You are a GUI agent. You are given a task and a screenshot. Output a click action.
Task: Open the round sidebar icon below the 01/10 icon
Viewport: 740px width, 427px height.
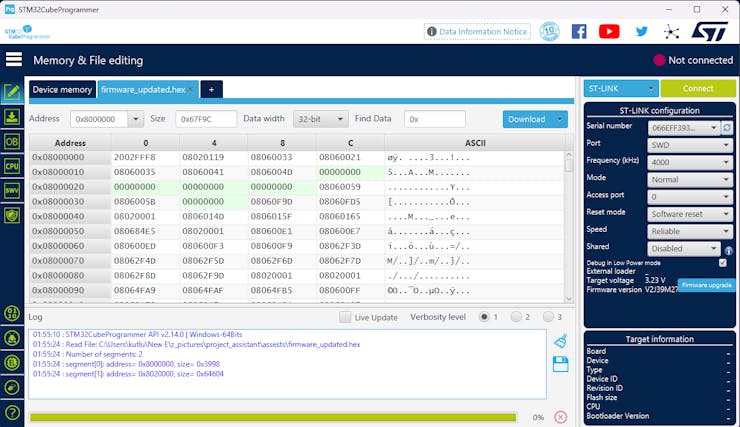pyautogui.click(x=12, y=338)
